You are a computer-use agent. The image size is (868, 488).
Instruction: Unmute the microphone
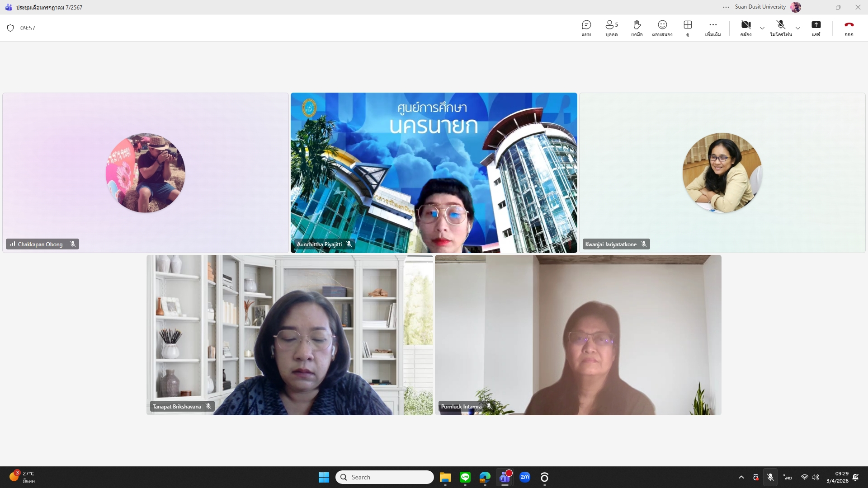tap(781, 28)
